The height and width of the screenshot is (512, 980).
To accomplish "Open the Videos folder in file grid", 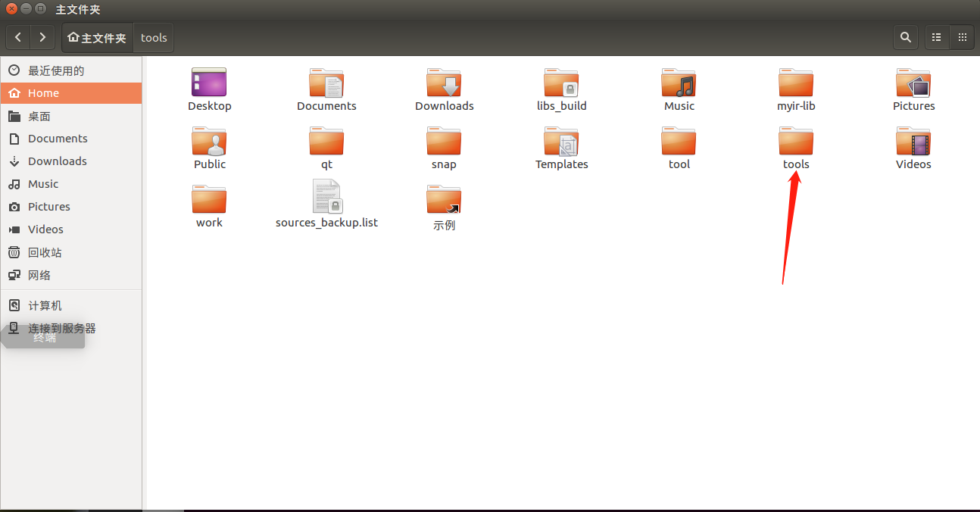I will click(913, 141).
